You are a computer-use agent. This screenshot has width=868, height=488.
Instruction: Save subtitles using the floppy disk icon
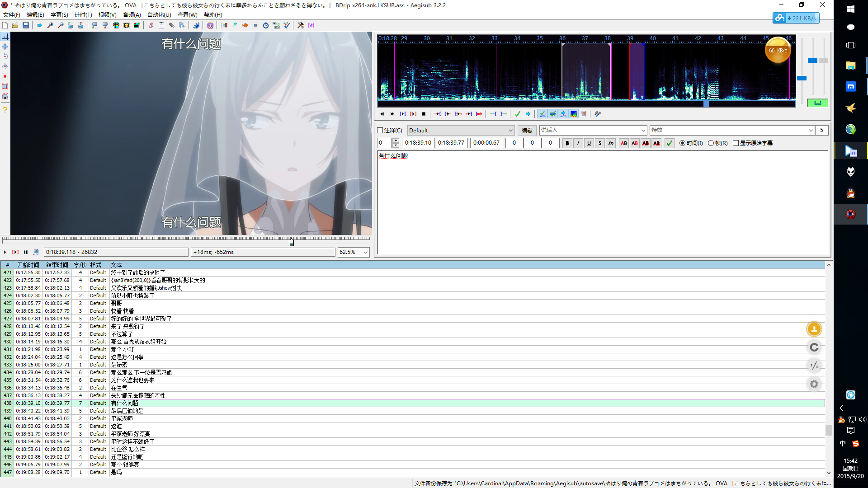[26, 25]
